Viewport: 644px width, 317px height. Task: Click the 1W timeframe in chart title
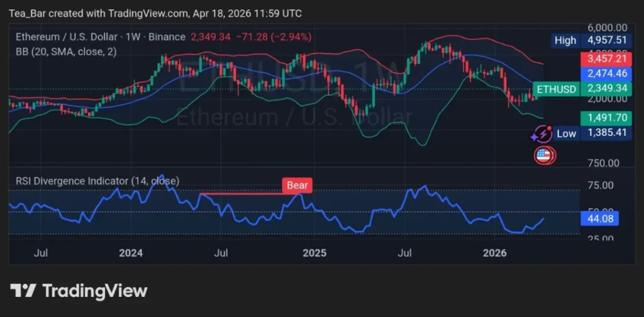(133, 37)
